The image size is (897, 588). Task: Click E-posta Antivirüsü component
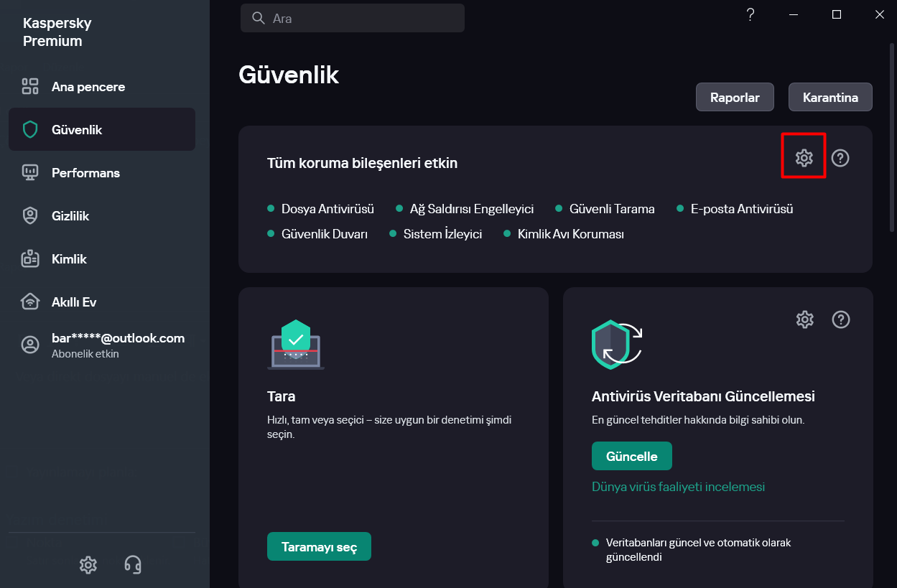click(735, 209)
